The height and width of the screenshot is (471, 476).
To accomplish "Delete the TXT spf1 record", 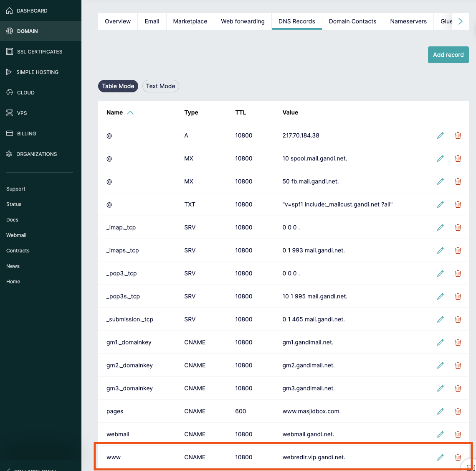I will (458, 204).
